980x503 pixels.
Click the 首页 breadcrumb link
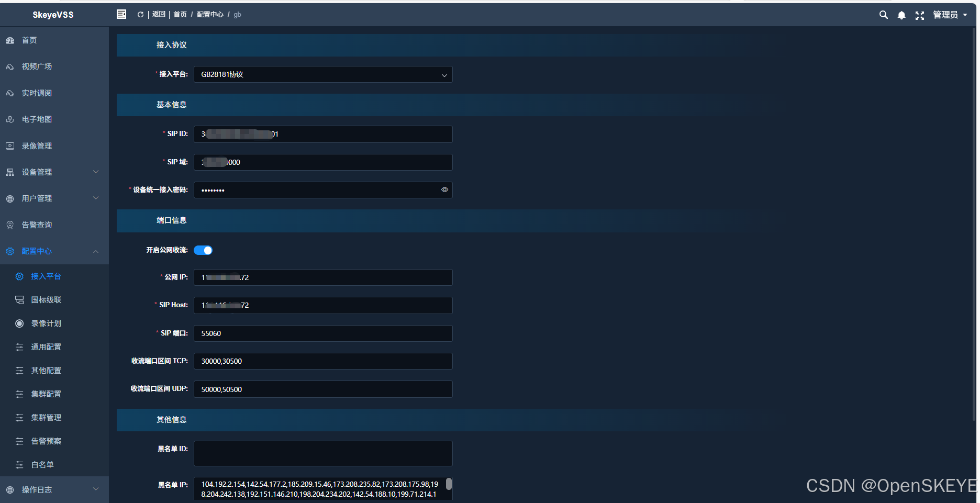[x=180, y=14]
